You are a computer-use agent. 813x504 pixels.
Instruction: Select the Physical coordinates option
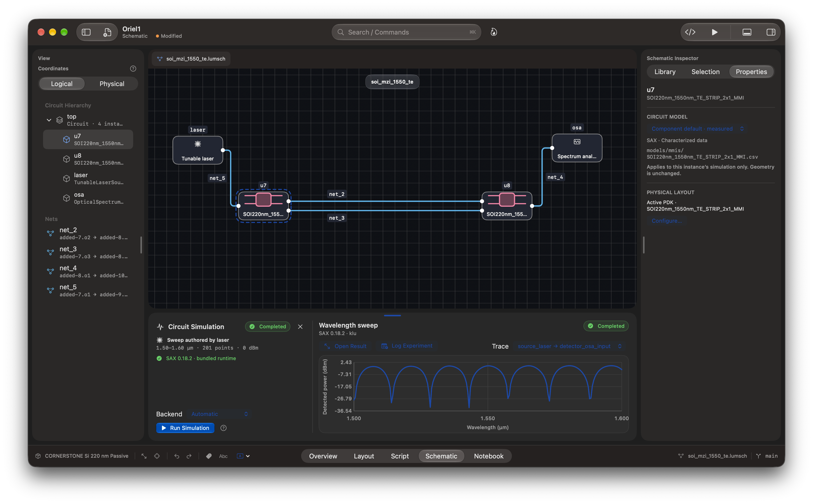pos(112,84)
